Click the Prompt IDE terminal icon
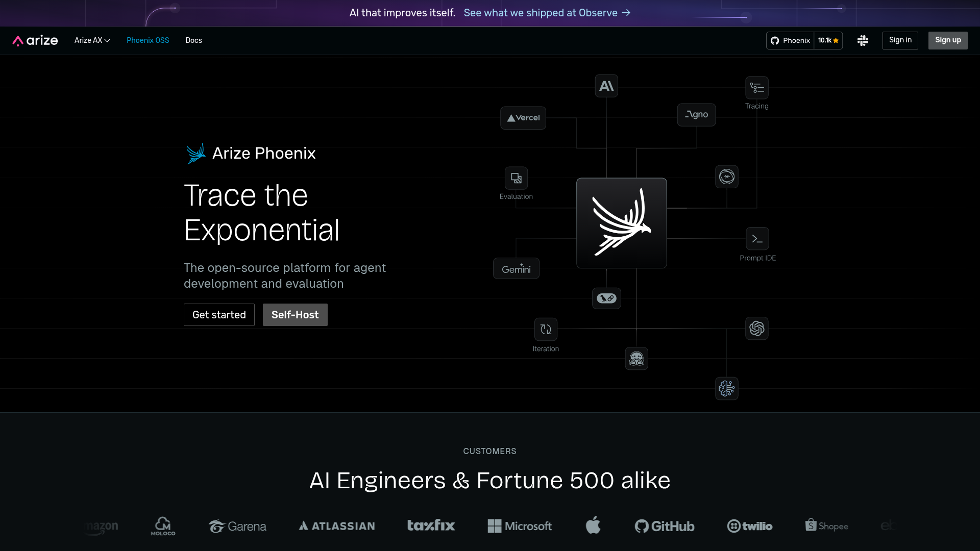This screenshot has height=551, width=980. [x=757, y=239]
